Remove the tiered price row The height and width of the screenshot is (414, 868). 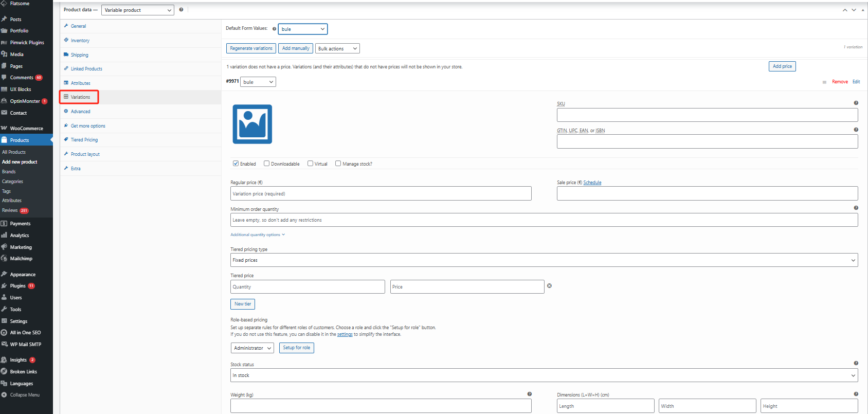549,285
